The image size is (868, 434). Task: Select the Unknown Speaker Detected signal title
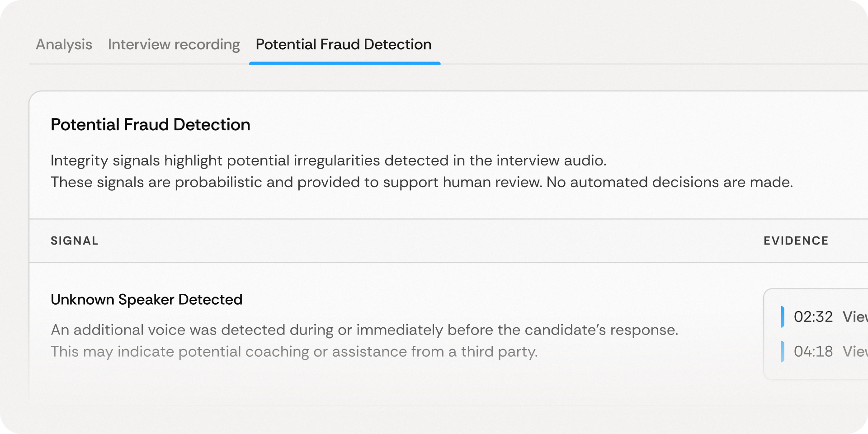click(x=146, y=299)
